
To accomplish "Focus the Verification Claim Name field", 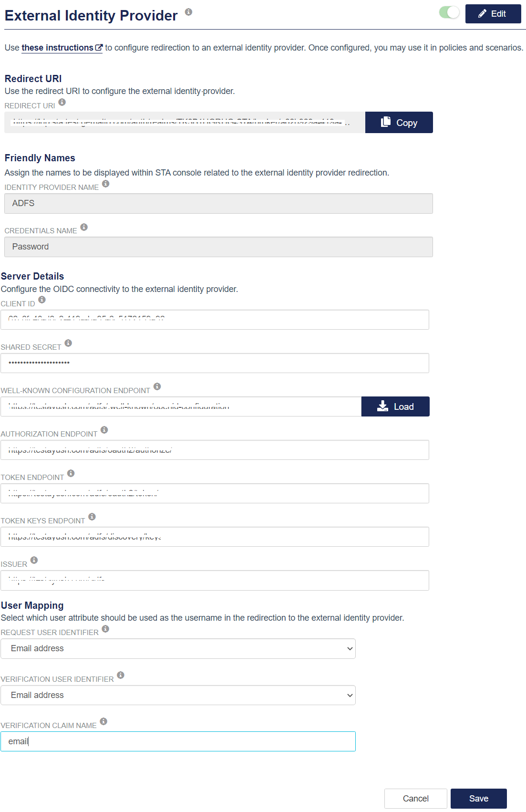I will (x=178, y=741).
